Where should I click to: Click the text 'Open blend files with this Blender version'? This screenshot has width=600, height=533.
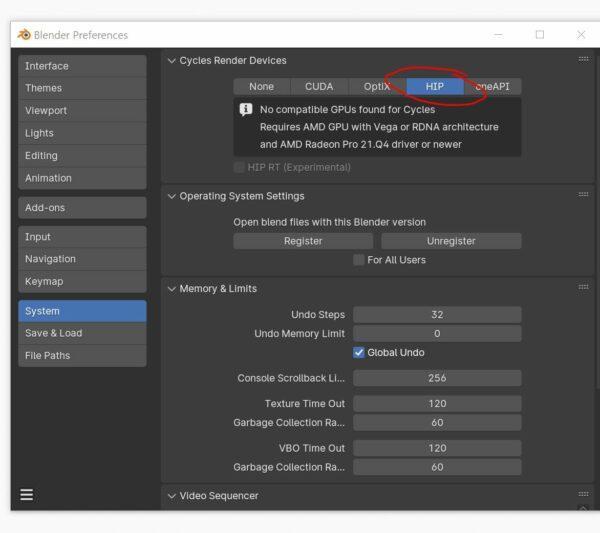[x=329, y=222]
